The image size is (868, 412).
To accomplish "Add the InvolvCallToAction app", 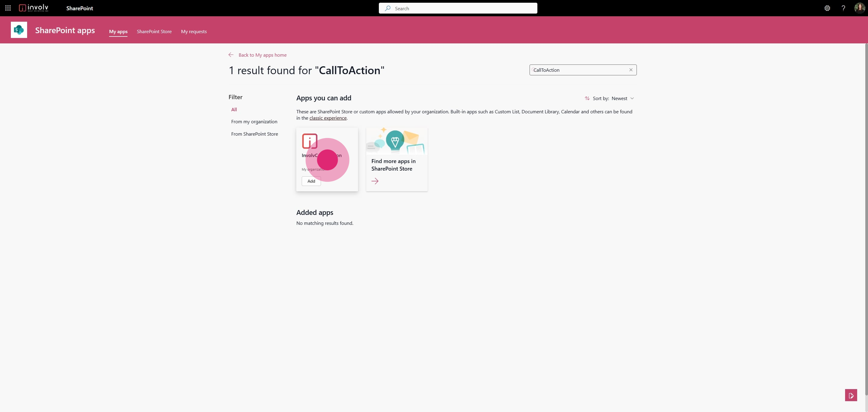I will pos(311,181).
